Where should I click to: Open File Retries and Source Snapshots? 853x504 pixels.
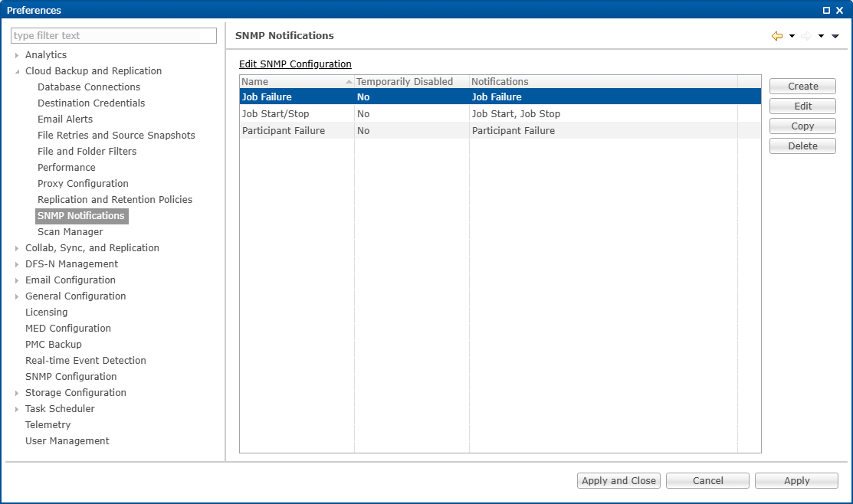116,136
